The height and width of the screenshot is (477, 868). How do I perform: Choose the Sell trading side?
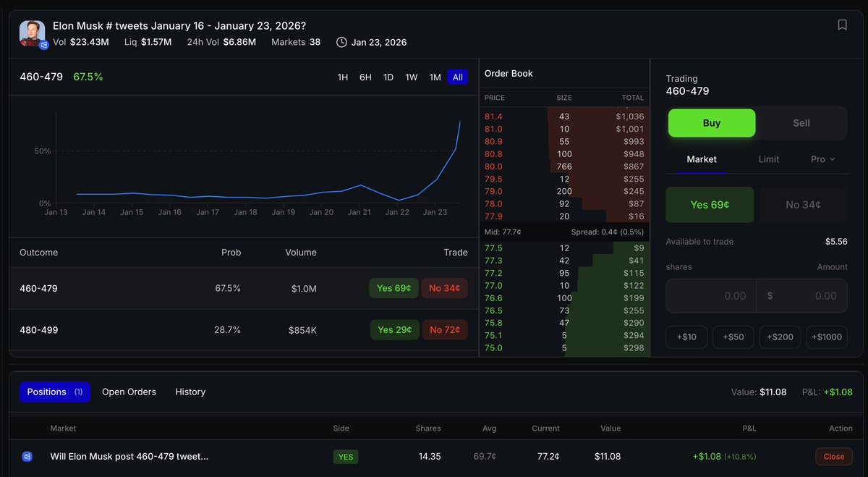click(801, 123)
